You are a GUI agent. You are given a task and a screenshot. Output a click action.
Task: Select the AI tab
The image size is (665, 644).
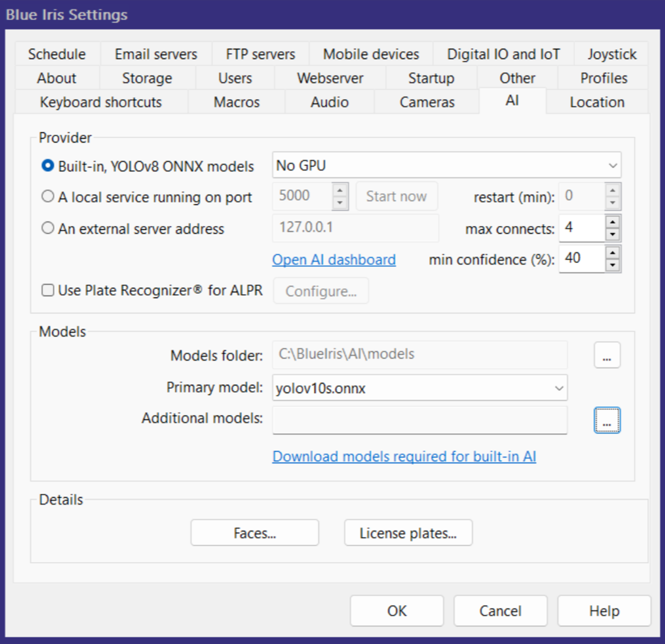(x=513, y=100)
